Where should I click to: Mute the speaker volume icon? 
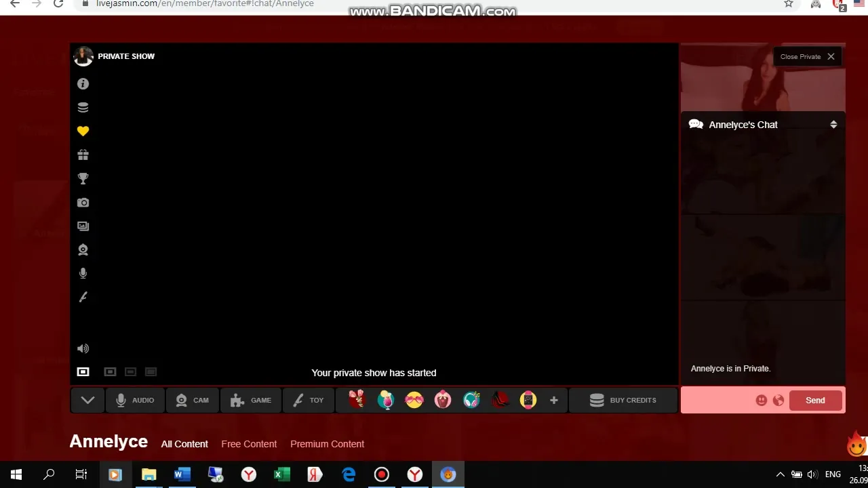coord(83,348)
